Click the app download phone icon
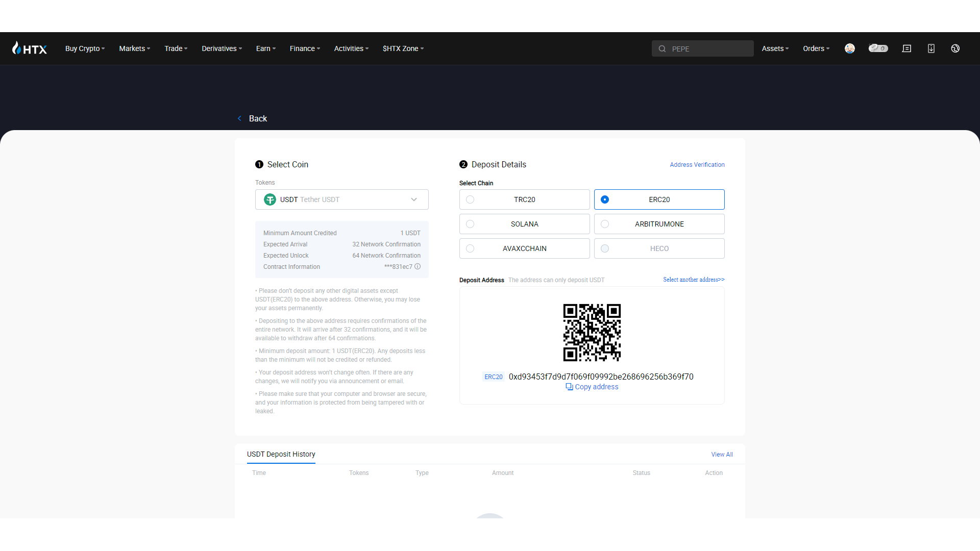 click(x=931, y=48)
